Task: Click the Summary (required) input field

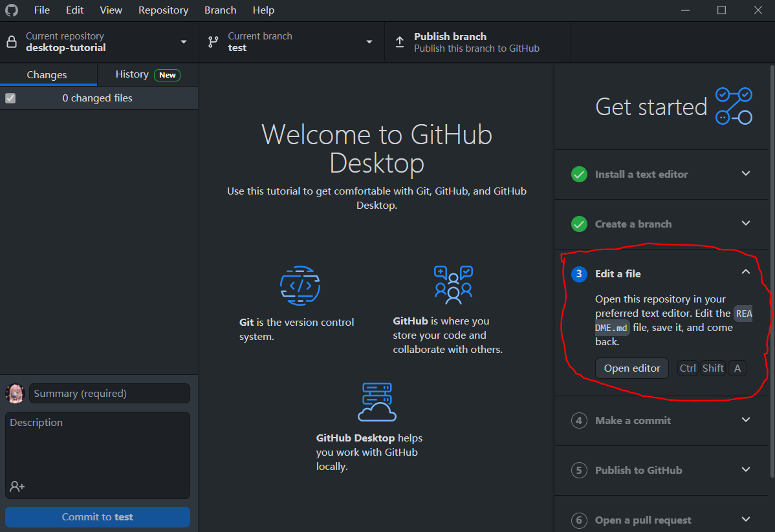Action: 110,393
